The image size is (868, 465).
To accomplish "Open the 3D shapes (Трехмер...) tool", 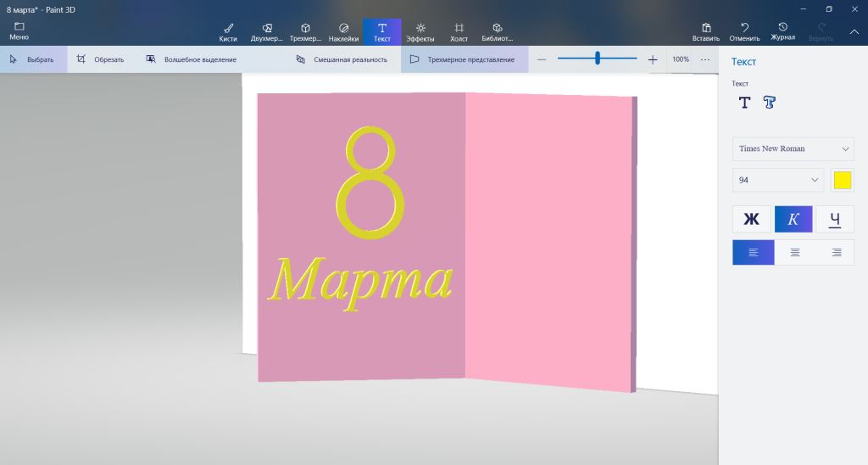I will [x=305, y=32].
